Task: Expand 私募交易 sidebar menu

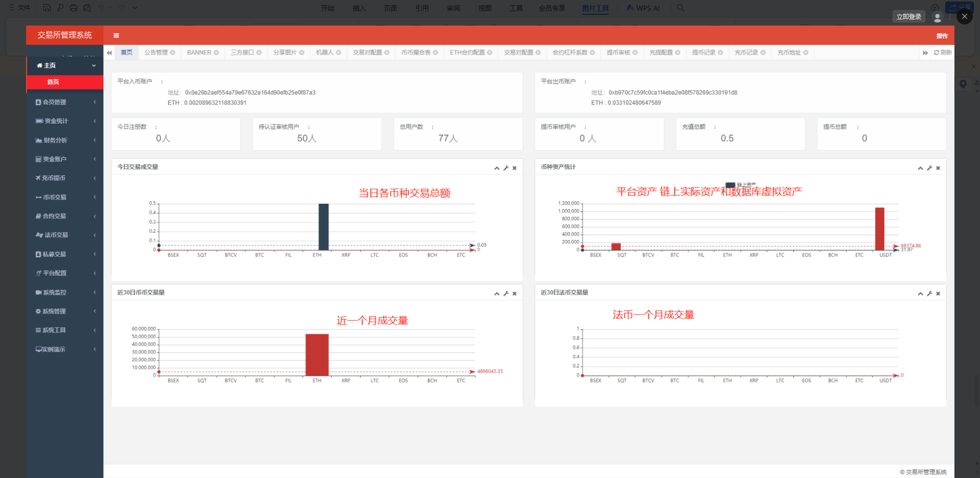Action: tap(65, 254)
